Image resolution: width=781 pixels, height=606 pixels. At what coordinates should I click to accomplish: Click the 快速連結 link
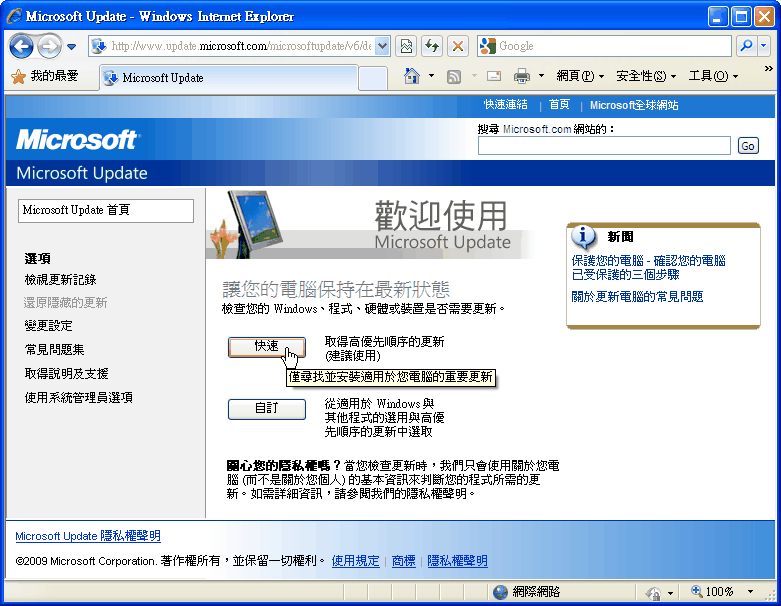pyautogui.click(x=505, y=105)
